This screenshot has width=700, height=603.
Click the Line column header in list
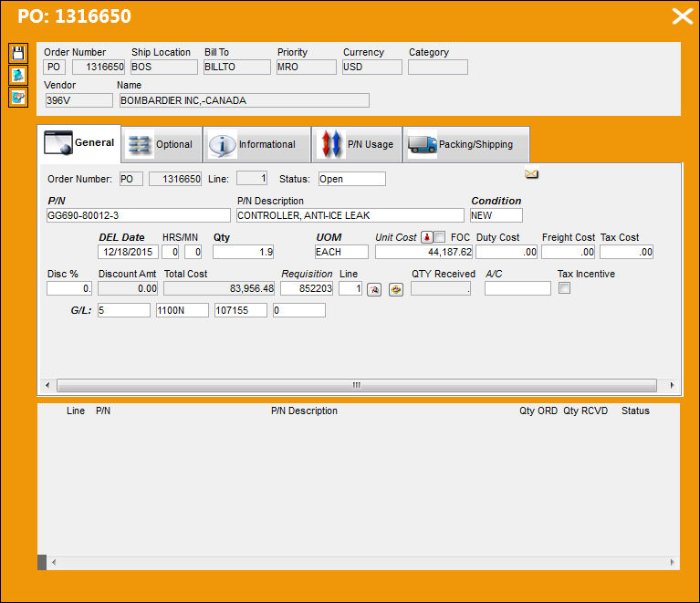pos(76,411)
